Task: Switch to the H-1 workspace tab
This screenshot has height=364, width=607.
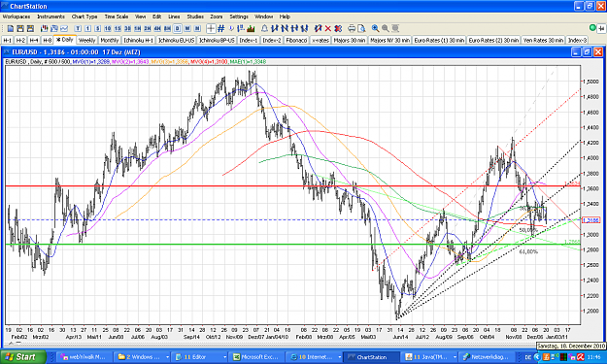Action: (x=8, y=40)
